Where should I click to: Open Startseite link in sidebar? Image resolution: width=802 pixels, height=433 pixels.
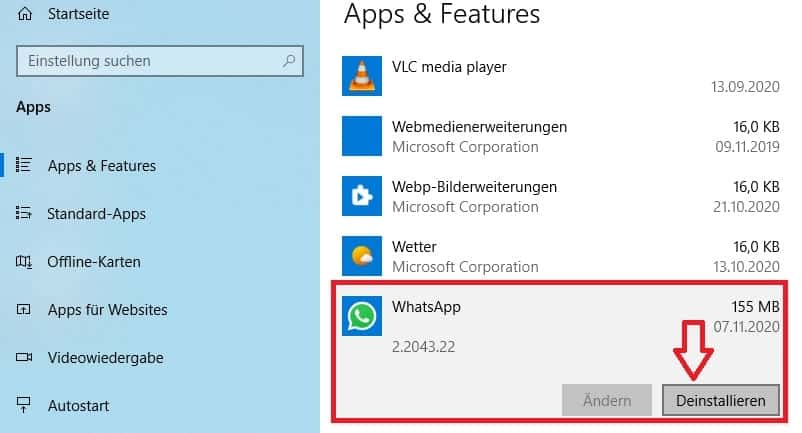(x=78, y=14)
